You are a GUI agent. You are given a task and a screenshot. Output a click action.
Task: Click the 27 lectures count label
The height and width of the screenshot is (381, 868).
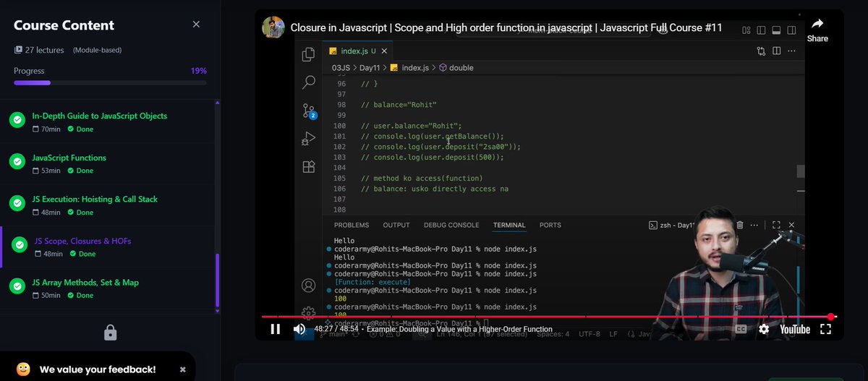[x=45, y=50]
